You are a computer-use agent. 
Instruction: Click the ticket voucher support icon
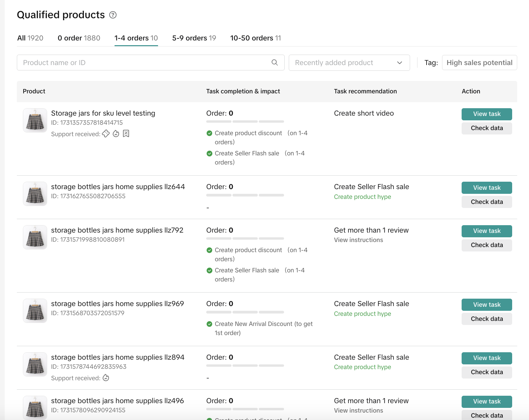(x=106, y=134)
